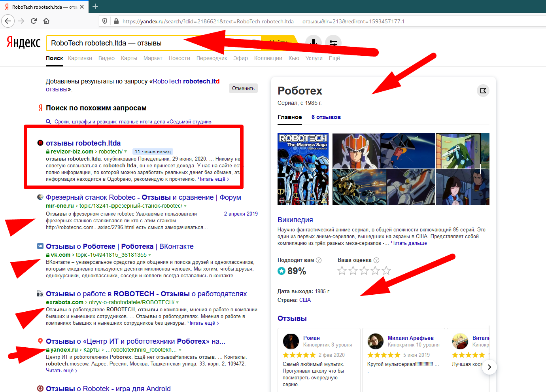Start voice search with microphone icon
The image size is (546, 392).
[x=313, y=43]
